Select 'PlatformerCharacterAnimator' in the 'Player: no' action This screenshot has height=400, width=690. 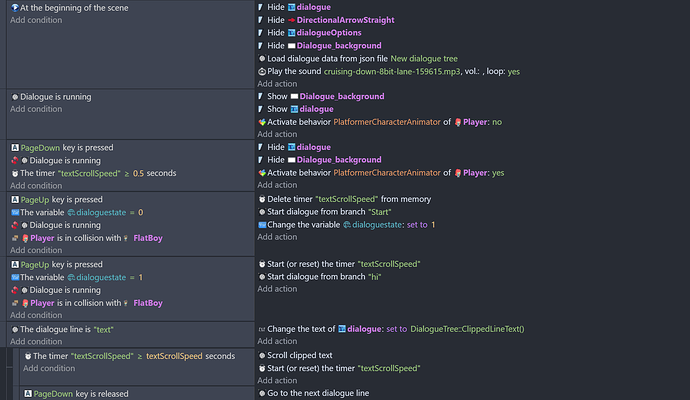pyautogui.click(x=387, y=122)
